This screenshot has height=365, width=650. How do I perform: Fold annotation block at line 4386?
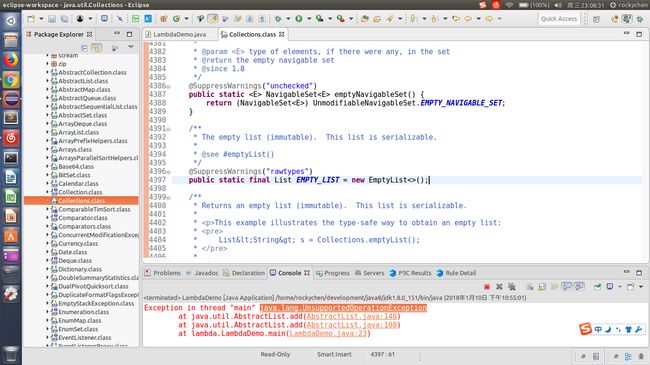(168, 86)
